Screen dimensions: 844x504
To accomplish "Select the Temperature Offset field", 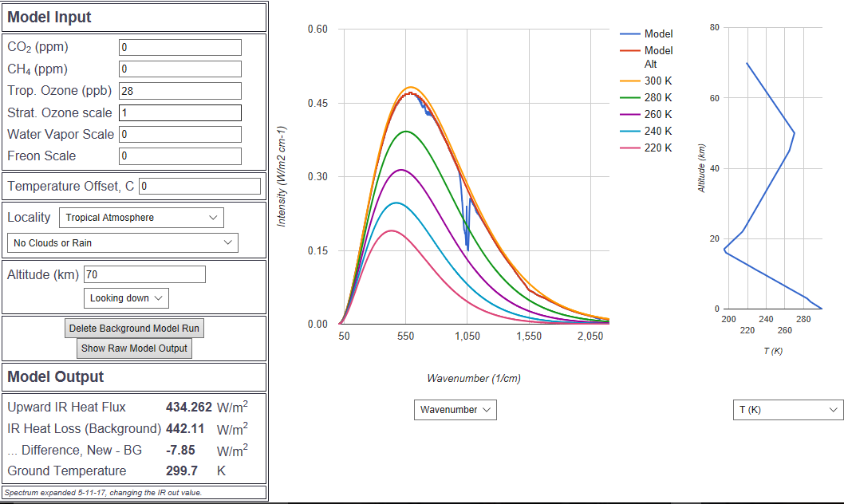I will (x=199, y=187).
